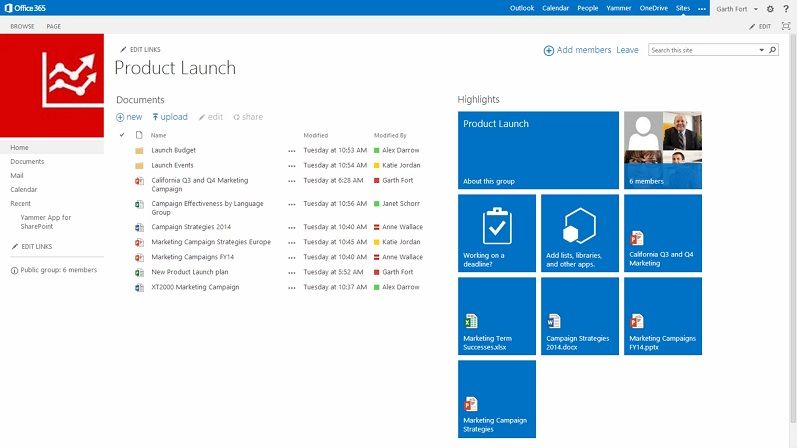The height and width of the screenshot is (448, 797).
Task: Open ellipsis menu for Launch Budget
Action: point(292,151)
